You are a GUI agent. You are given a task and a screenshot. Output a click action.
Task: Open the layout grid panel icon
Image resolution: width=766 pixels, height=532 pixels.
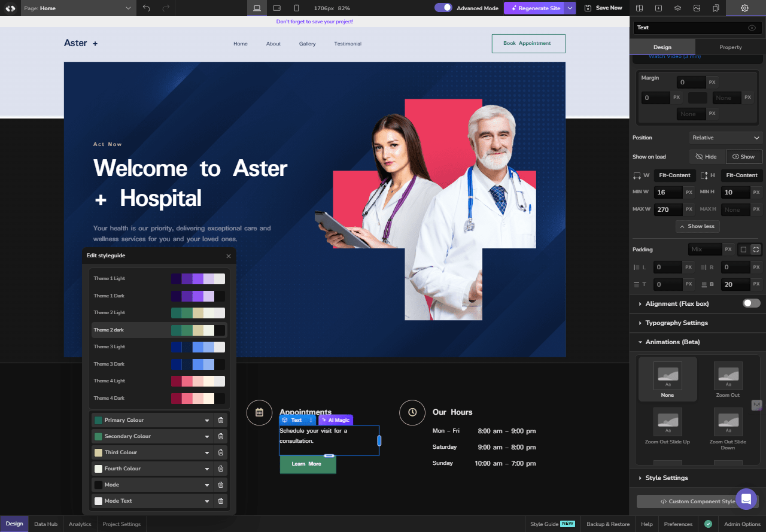639,8
